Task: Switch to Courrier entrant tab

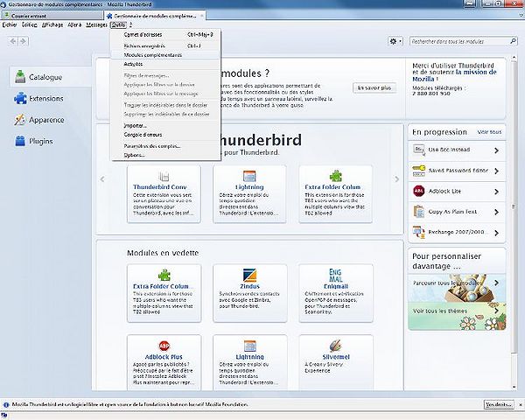Action: click(52, 16)
